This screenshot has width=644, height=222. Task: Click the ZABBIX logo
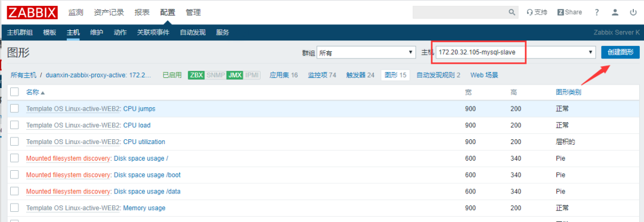click(x=32, y=12)
